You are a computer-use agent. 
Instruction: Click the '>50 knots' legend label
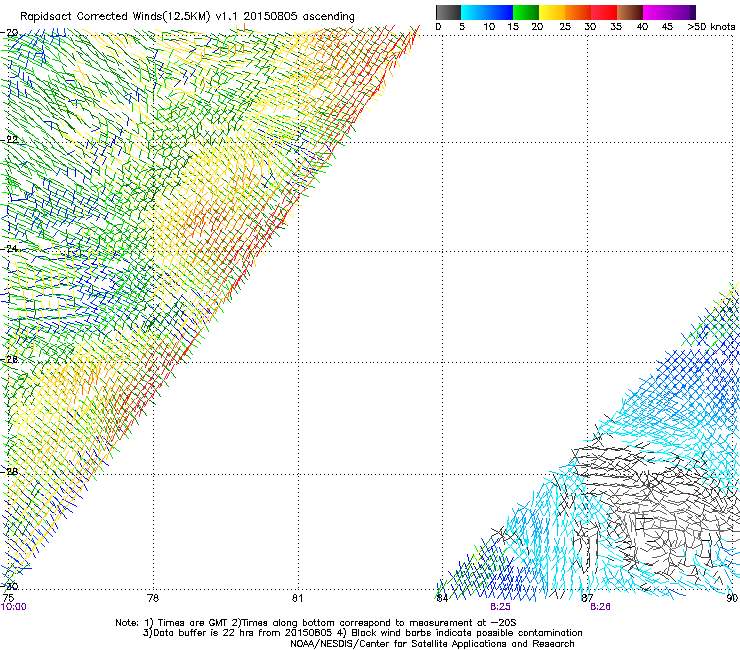[711, 27]
